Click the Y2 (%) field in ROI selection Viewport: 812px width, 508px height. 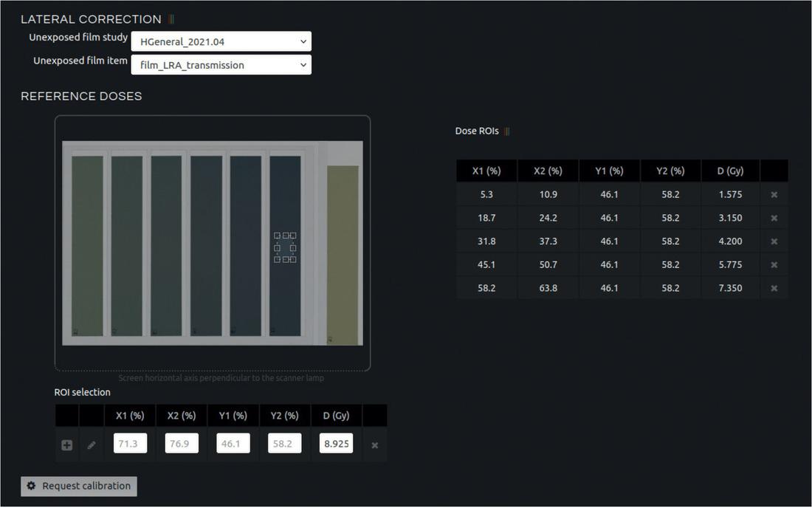coord(284,444)
